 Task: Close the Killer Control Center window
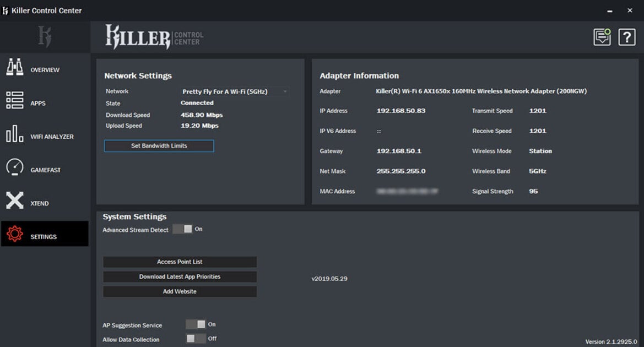[x=630, y=10]
